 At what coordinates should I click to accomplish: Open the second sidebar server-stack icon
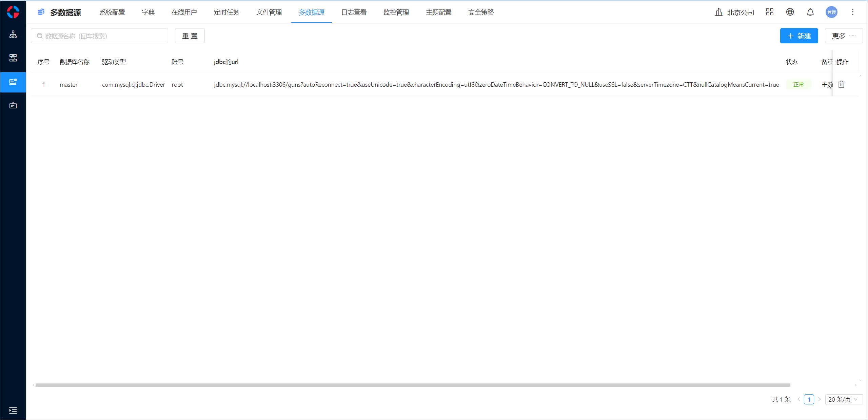[x=13, y=58]
